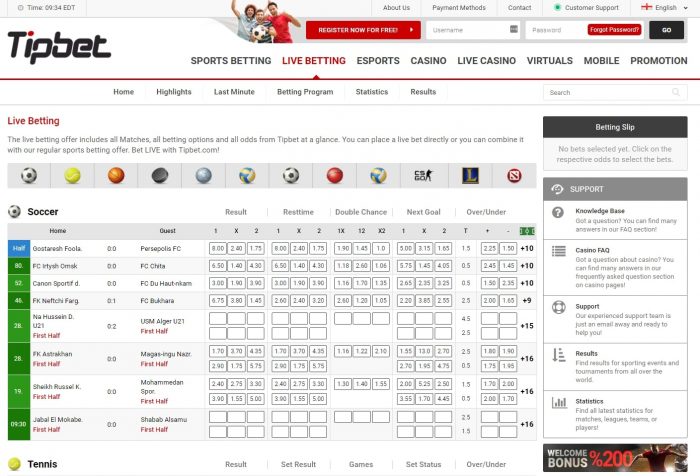Expand +10 markets for Canon Sportif match
The image size is (700, 476).
tap(527, 283)
